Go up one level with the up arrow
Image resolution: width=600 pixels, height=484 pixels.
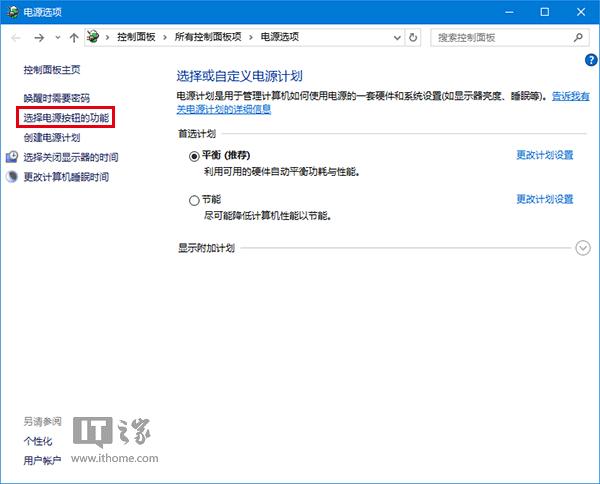click(73, 37)
